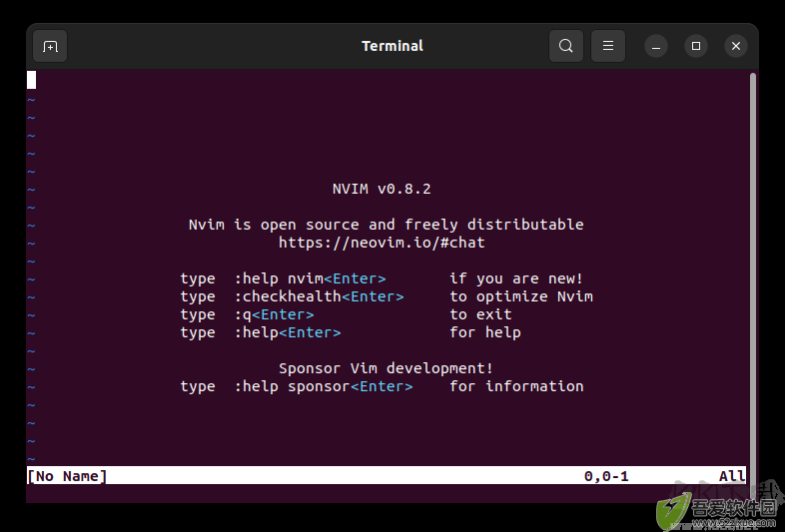Click the ':q<Enter>' text
This screenshot has width=785, height=532.
coord(274,314)
